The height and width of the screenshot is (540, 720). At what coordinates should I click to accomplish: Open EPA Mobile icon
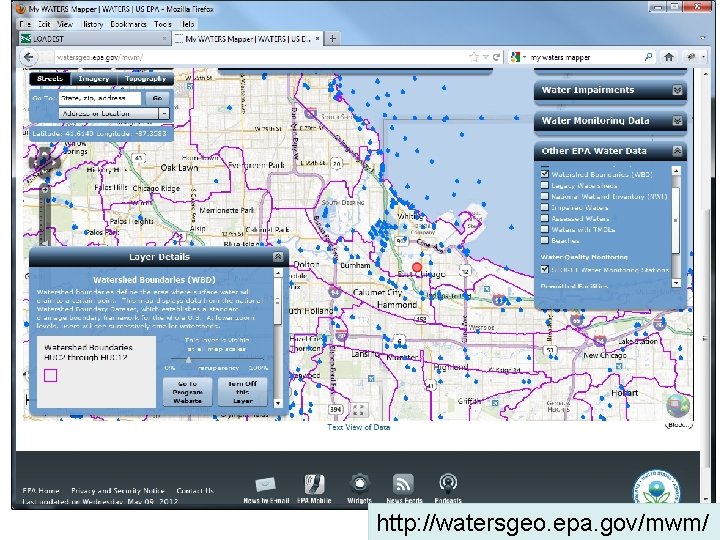coord(314,484)
